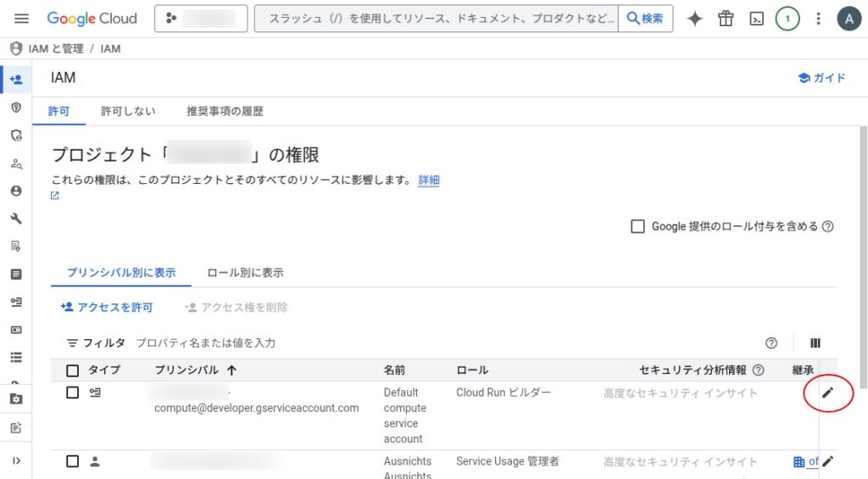Open column display options icon
The height and width of the screenshot is (479, 868).
tap(815, 343)
